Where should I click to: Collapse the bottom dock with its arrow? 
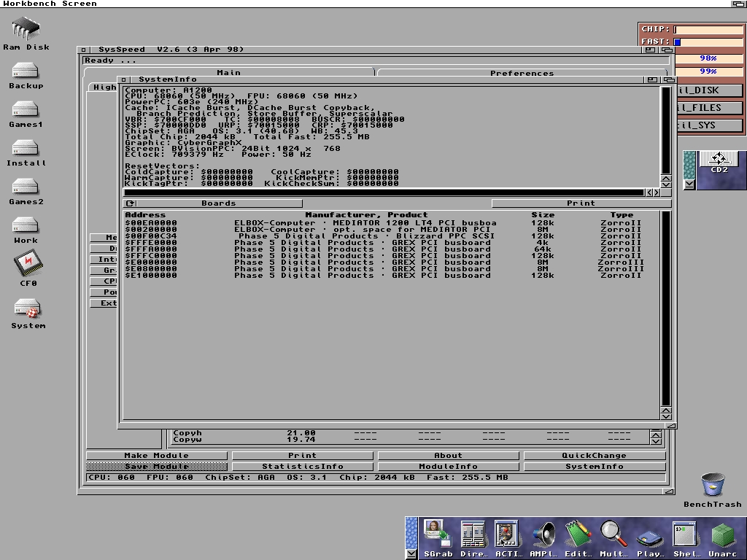click(x=411, y=554)
